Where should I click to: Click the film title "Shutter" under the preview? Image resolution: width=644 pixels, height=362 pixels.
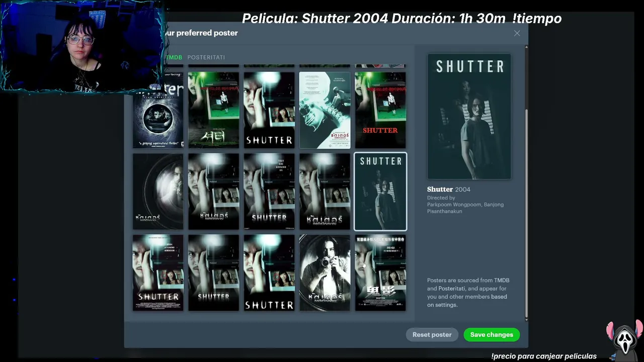click(x=440, y=190)
